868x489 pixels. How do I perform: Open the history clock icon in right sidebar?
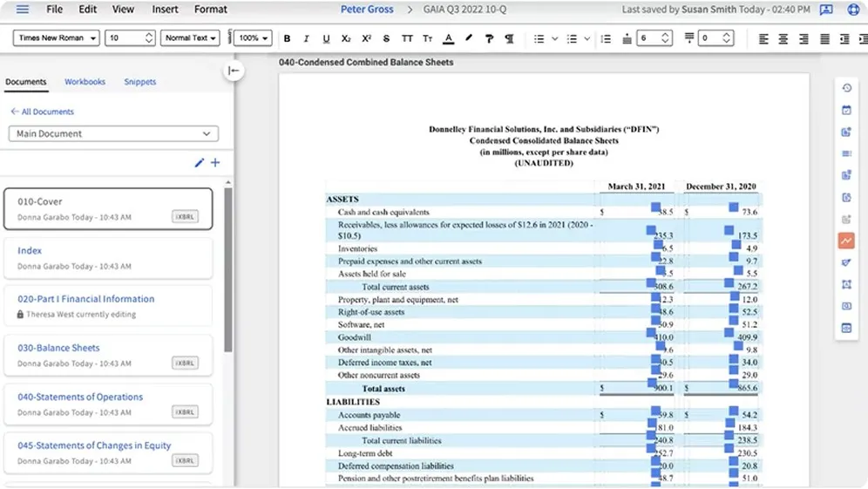846,88
